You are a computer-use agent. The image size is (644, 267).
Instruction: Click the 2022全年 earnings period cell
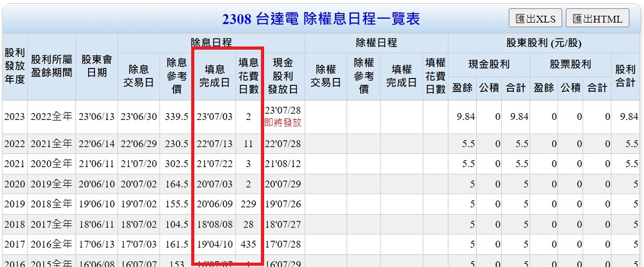pos(52,117)
